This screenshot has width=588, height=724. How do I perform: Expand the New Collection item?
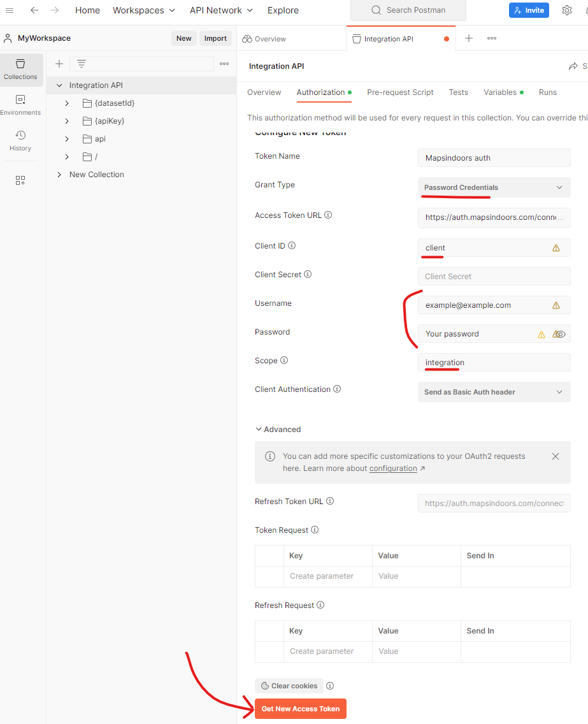click(59, 175)
